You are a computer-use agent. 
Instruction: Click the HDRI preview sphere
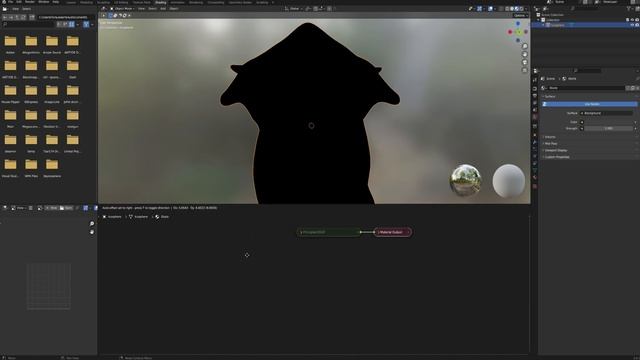coord(465,180)
